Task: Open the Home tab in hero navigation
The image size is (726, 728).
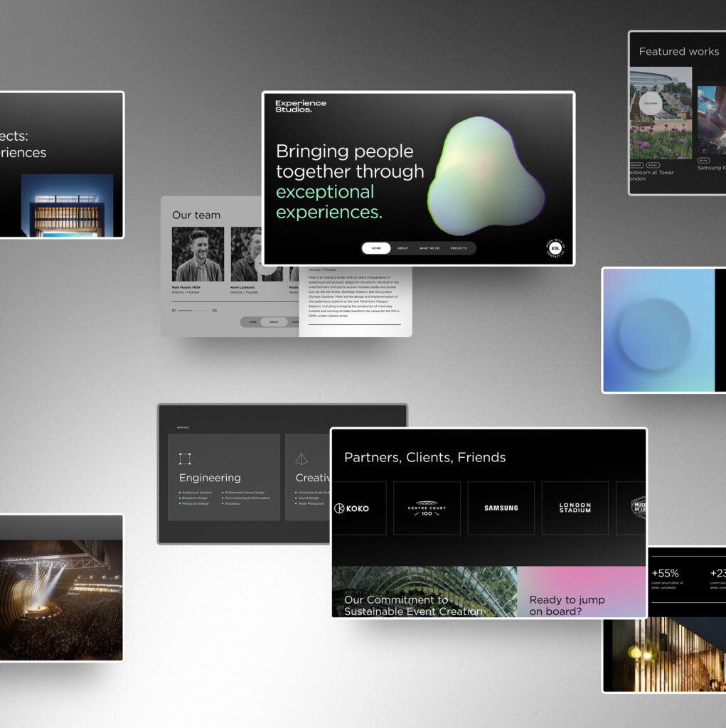Action: 376,248
